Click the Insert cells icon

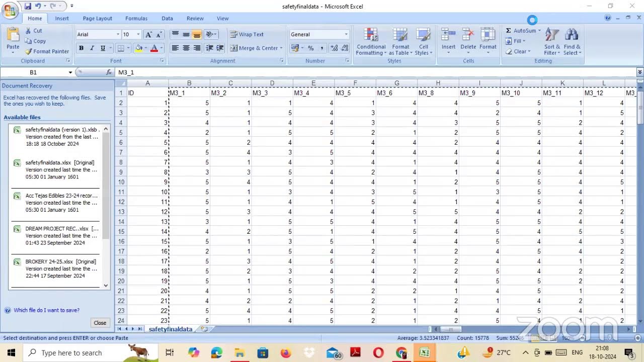448,35
